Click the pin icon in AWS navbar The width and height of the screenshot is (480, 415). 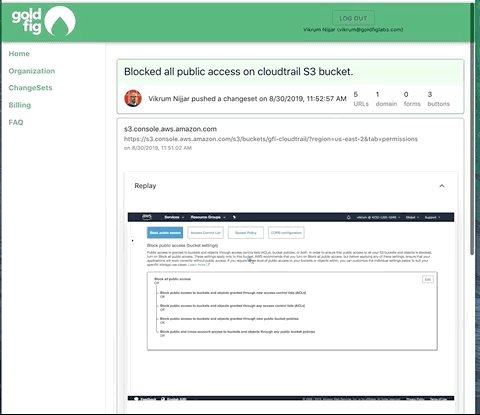coord(234,217)
